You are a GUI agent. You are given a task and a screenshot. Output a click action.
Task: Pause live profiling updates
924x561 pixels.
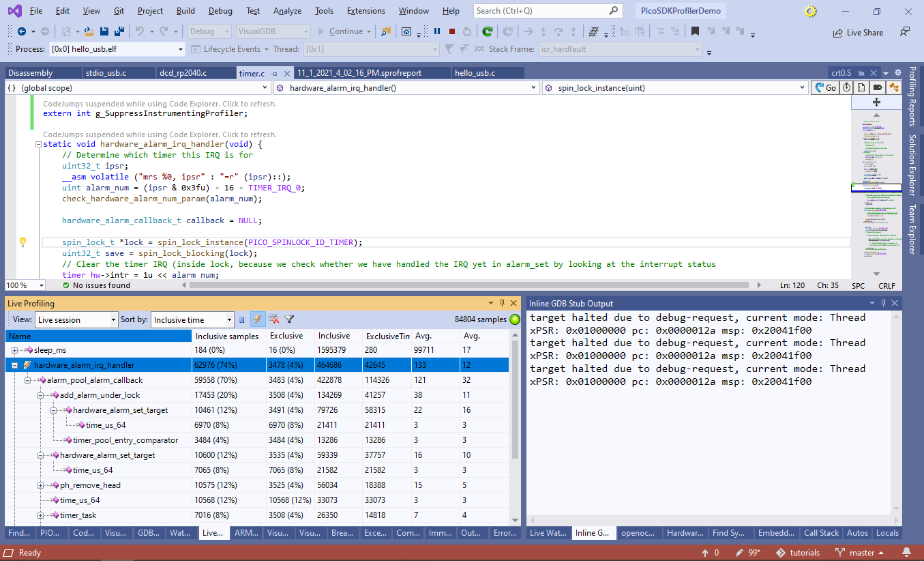point(241,319)
